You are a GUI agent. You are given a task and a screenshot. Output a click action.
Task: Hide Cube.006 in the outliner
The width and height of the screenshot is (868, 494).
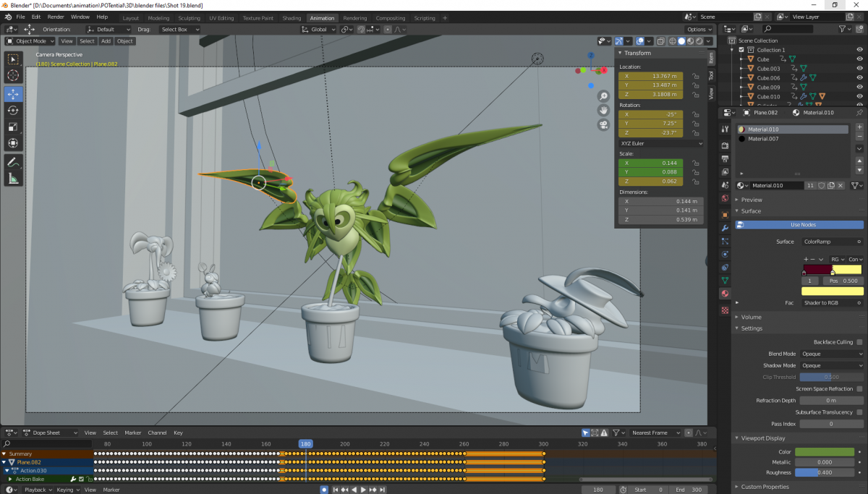click(859, 78)
